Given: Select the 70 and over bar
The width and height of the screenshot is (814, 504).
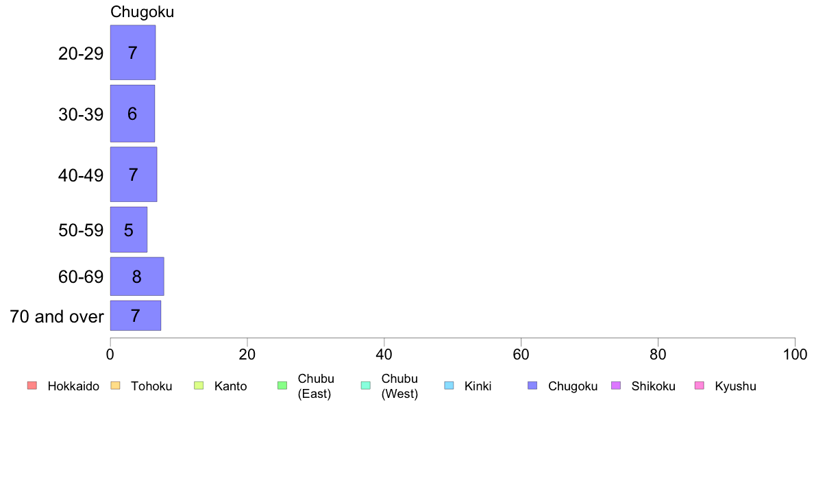Looking at the screenshot, I should pyautogui.click(x=136, y=316).
